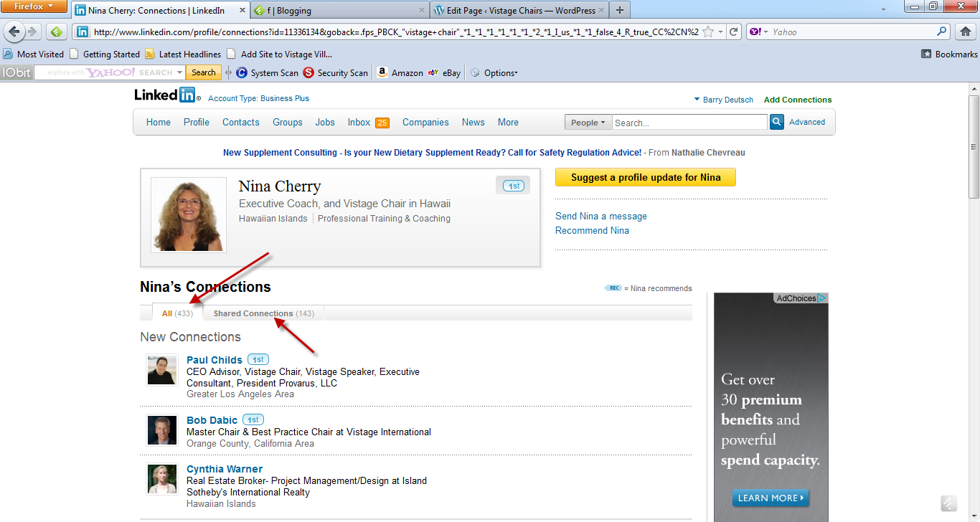Click the LinkedIn blue search magnifier button

[x=776, y=123]
